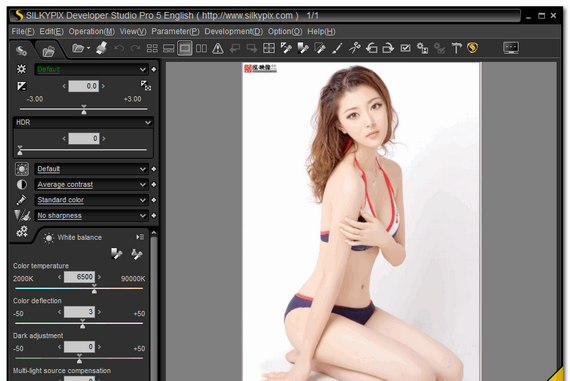Click the color paint tube icon

21,200
